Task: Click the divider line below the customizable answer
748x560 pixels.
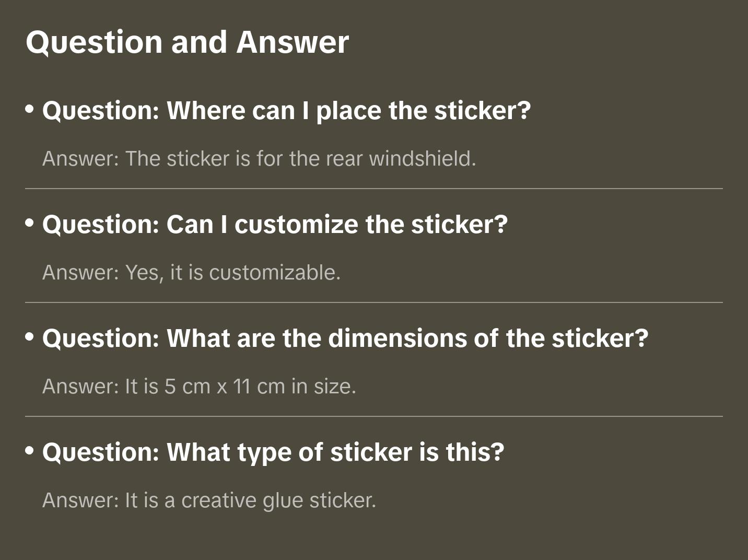Action: coord(374,302)
